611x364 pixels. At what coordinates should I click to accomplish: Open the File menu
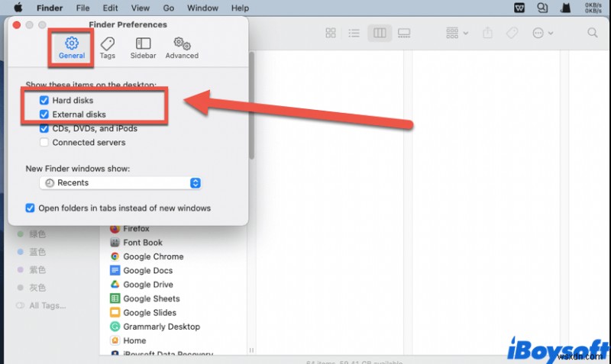pos(82,8)
